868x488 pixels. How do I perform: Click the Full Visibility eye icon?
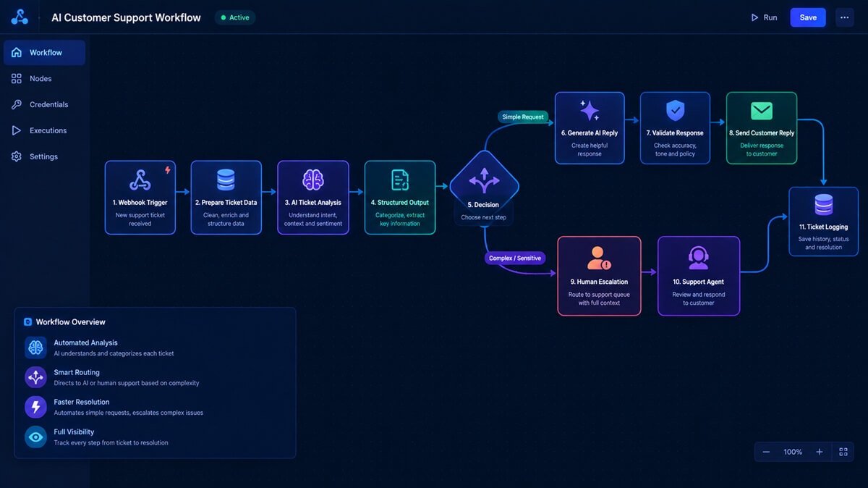pyautogui.click(x=35, y=437)
